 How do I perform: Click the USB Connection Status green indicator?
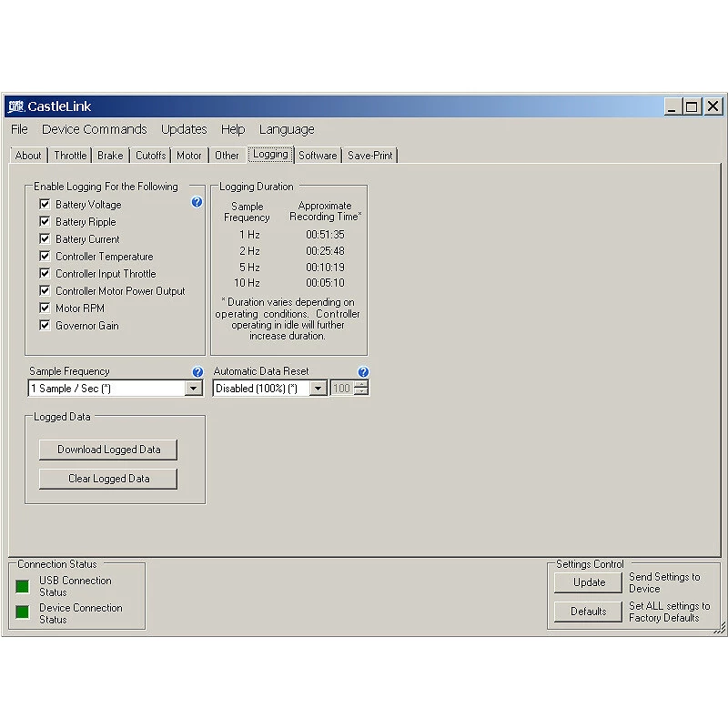[22, 586]
